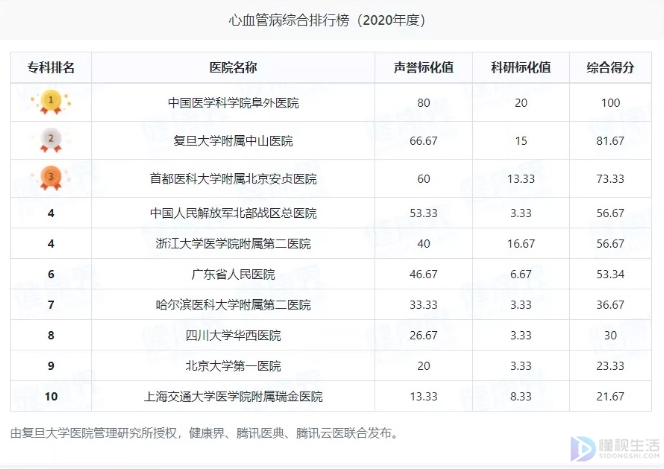The width and height of the screenshot is (664, 469).
Task: Select 复旦大学附属中山医院 hospital name
Action: 233,141
